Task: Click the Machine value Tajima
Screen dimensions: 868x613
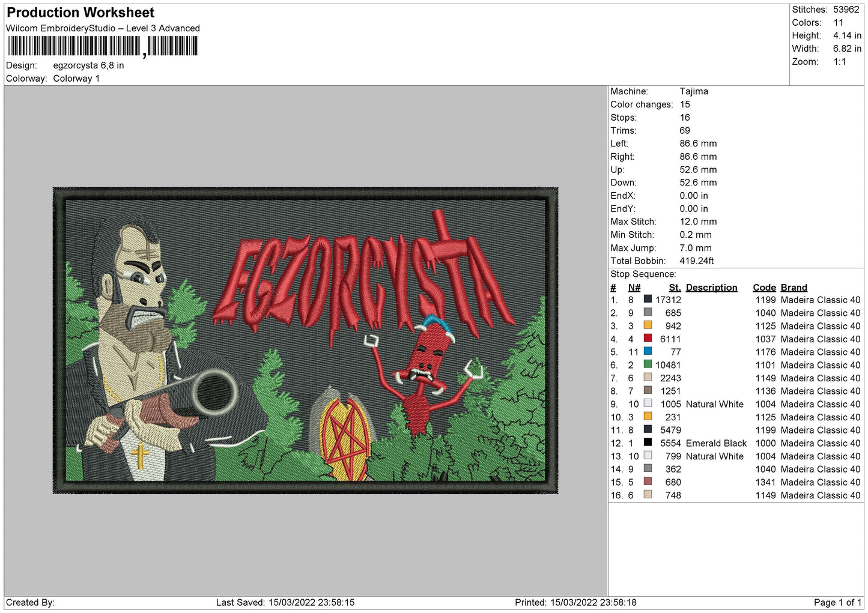Action: click(x=694, y=91)
